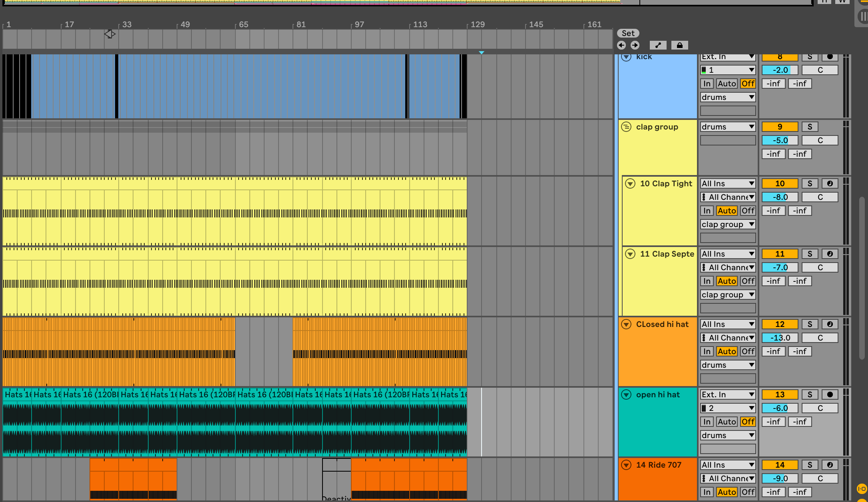This screenshot has height=502, width=868.
Task: Arm the 14 Ride 707 track
Action: [x=830, y=465]
